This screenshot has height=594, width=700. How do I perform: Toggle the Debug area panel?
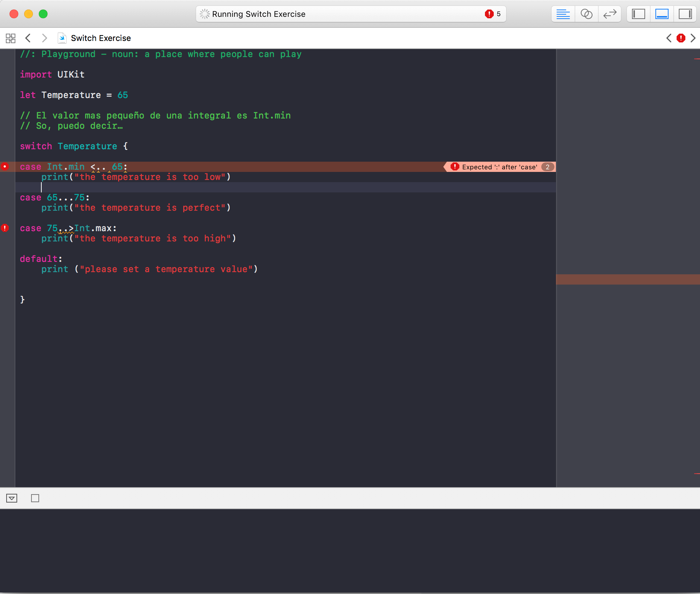click(x=662, y=14)
